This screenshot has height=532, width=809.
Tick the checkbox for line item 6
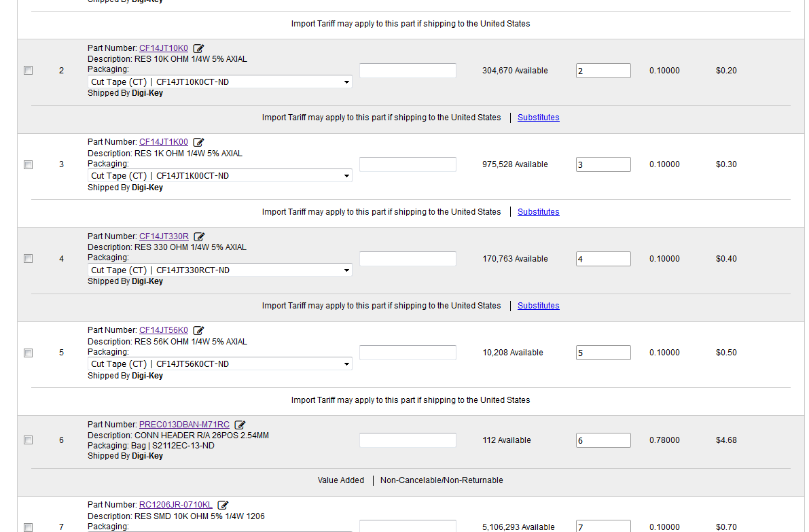pyautogui.click(x=29, y=440)
